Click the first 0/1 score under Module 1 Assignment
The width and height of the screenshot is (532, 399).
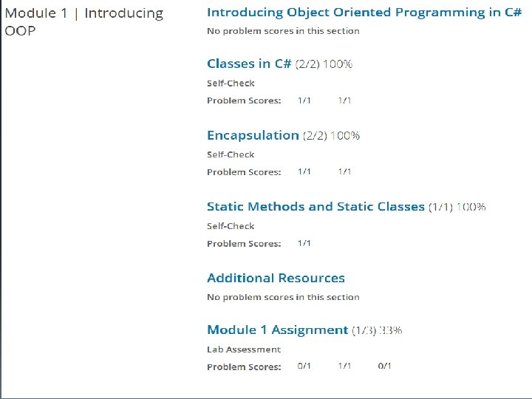[304, 366]
